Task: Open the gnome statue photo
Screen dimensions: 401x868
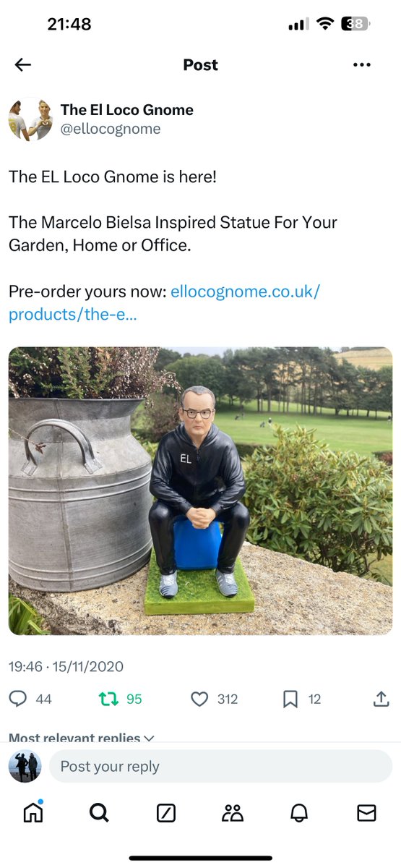Action: 200,491
